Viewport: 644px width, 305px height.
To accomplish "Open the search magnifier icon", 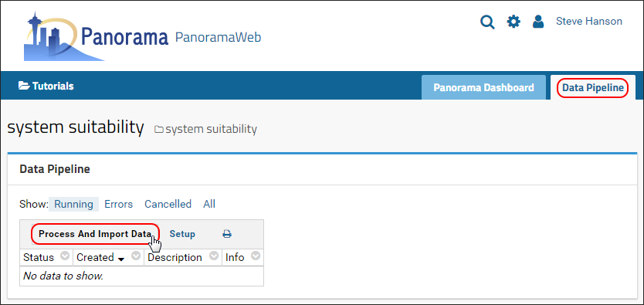I will [487, 22].
